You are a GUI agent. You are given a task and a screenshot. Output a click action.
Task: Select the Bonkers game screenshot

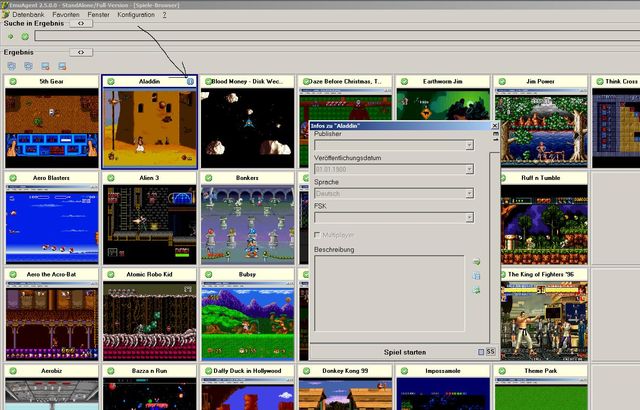point(247,225)
